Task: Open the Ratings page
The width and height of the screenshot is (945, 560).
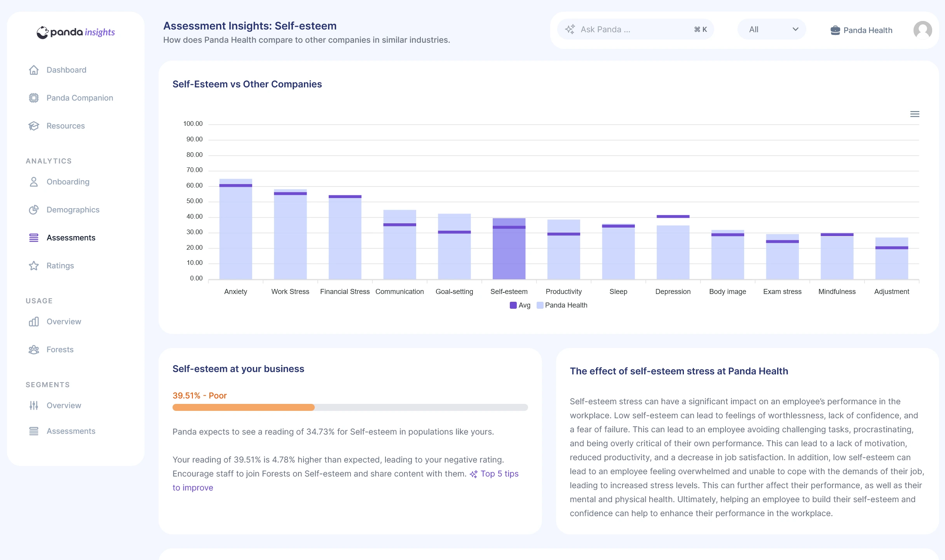Action: 60,266
